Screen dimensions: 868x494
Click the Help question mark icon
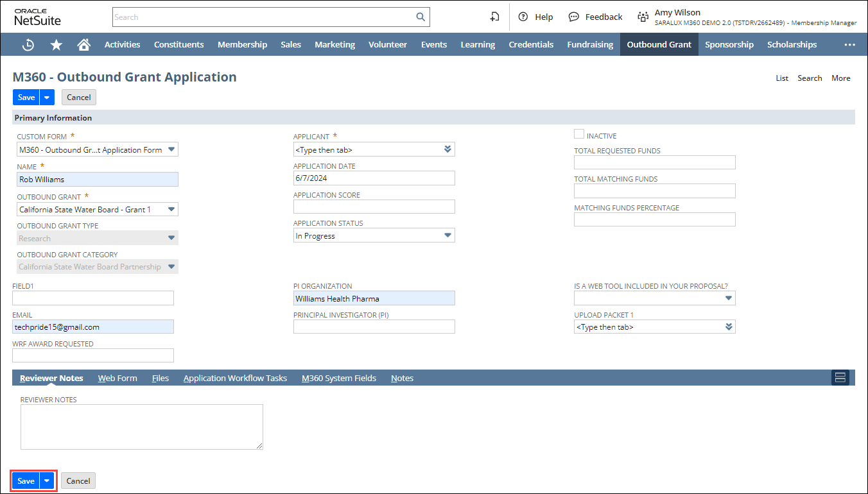pos(523,17)
